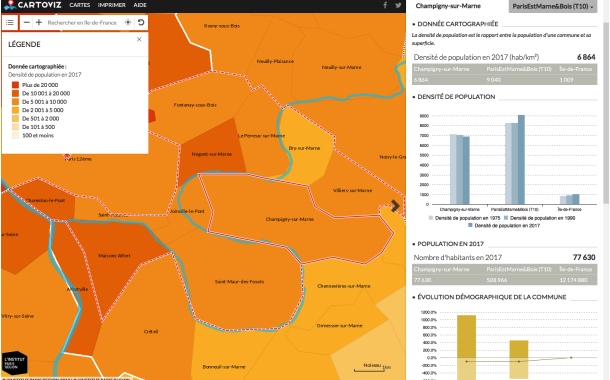Select Champigny-sur-Marne on the map
Image resolution: width=610 pixels, height=380 pixels.
(x=289, y=219)
